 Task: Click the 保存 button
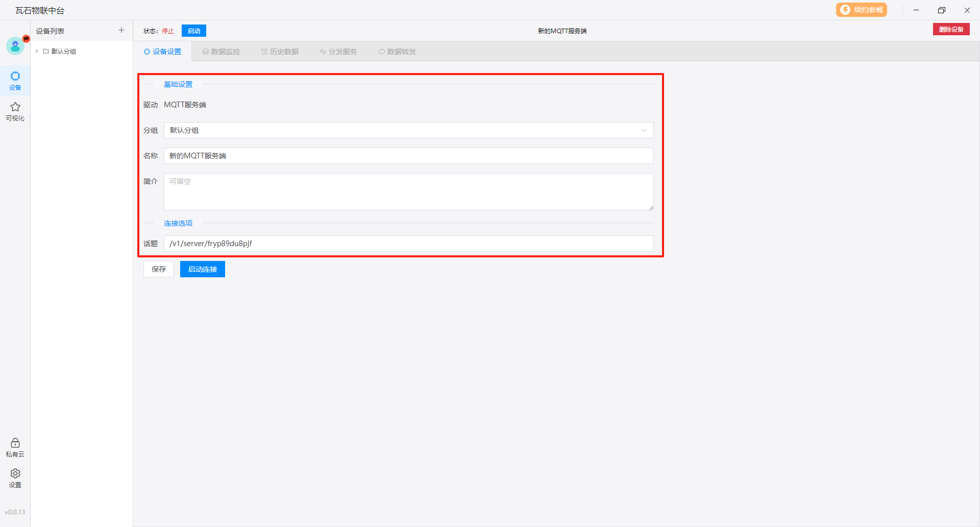tap(159, 269)
